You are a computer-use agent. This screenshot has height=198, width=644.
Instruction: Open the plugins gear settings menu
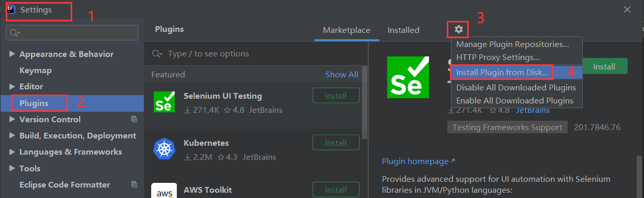pyautogui.click(x=458, y=30)
